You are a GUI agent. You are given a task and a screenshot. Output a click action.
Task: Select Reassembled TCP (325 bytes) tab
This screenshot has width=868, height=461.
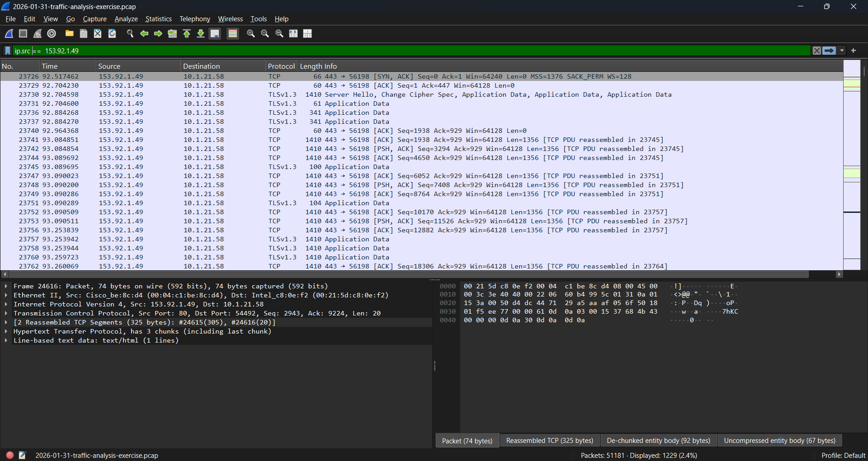coord(549,441)
